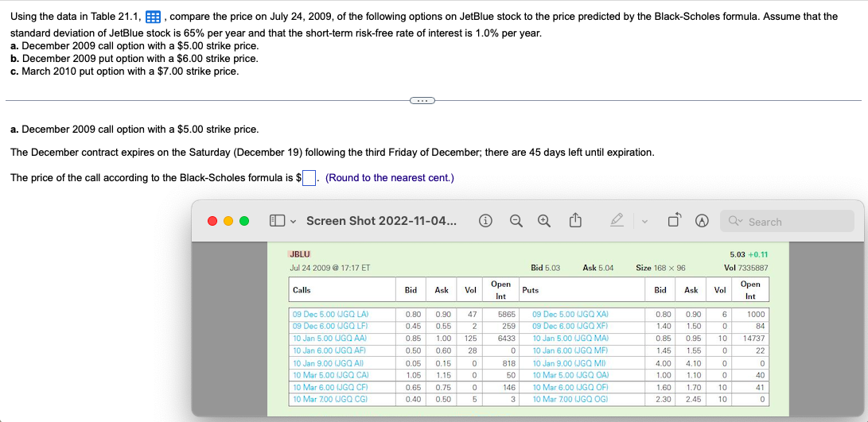Select call row 10 Mar 5.00 (JGQ CA)
This screenshot has width=868, height=422.
(x=329, y=375)
